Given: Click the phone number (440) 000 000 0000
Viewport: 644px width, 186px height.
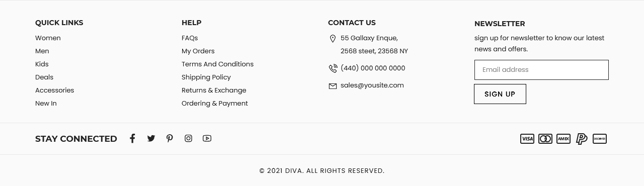Looking at the screenshot, I should pyautogui.click(x=373, y=68).
